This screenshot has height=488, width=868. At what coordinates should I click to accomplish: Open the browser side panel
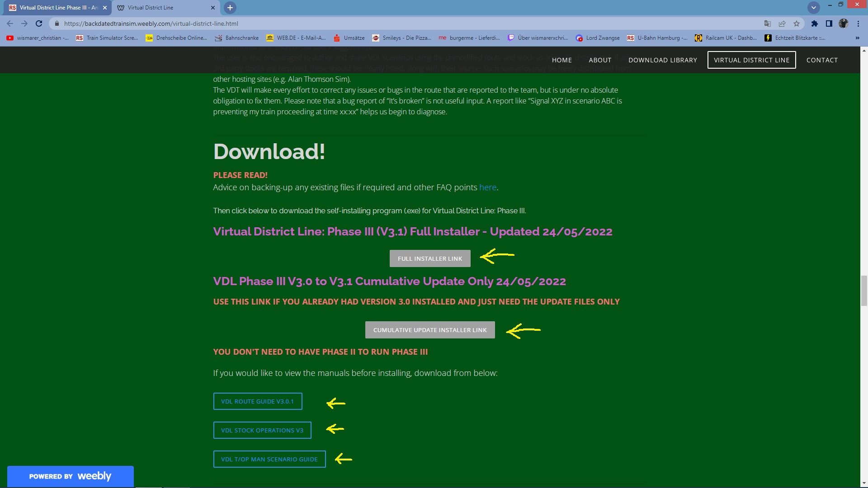point(829,23)
